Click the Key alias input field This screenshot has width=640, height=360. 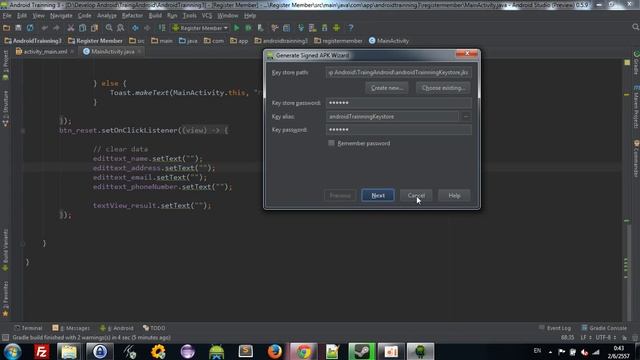pos(392,117)
